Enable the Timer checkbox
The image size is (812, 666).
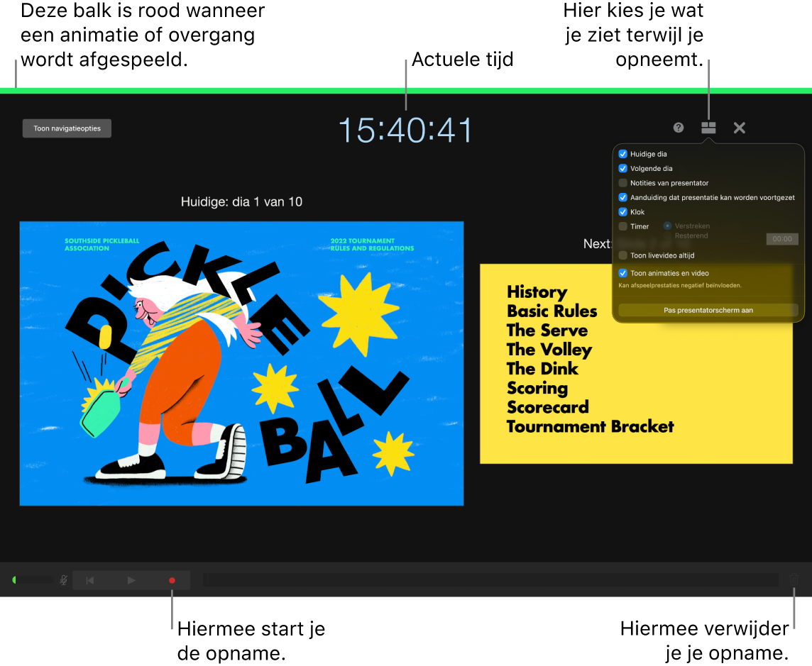pos(623,226)
